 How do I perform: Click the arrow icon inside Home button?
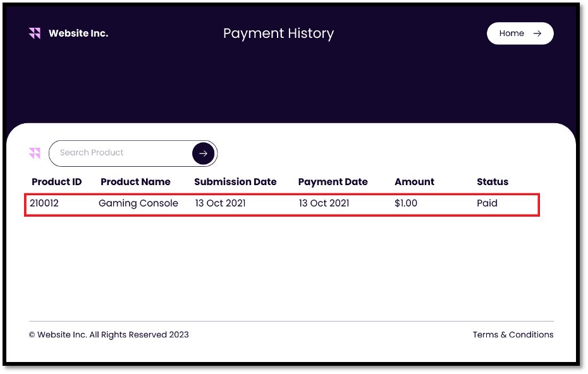point(537,33)
